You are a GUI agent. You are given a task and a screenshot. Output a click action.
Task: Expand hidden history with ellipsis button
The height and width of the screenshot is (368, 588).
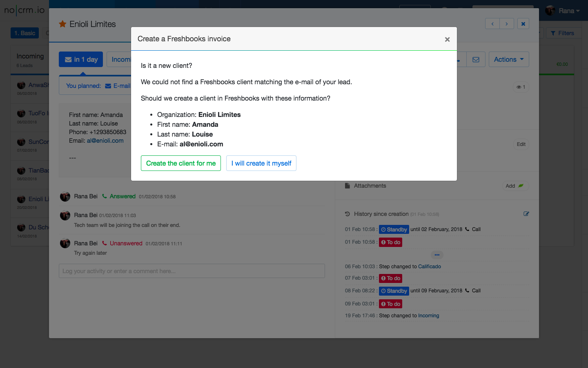tap(437, 255)
